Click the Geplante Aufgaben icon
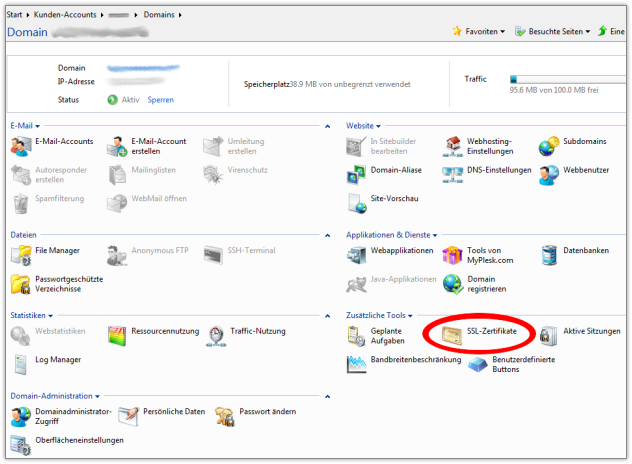The width and height of the screenshot is (632, 464). [356, 336]
